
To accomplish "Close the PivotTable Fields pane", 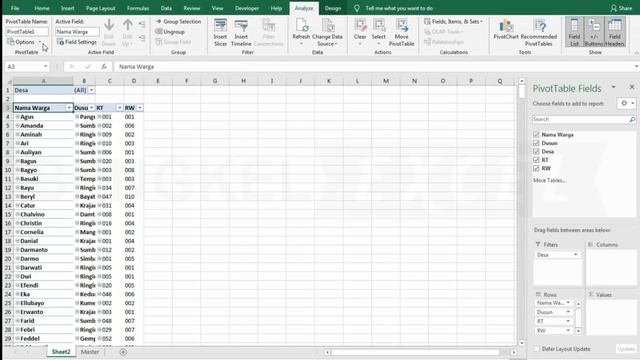I will pyautogui.click(x=632, y=87).
